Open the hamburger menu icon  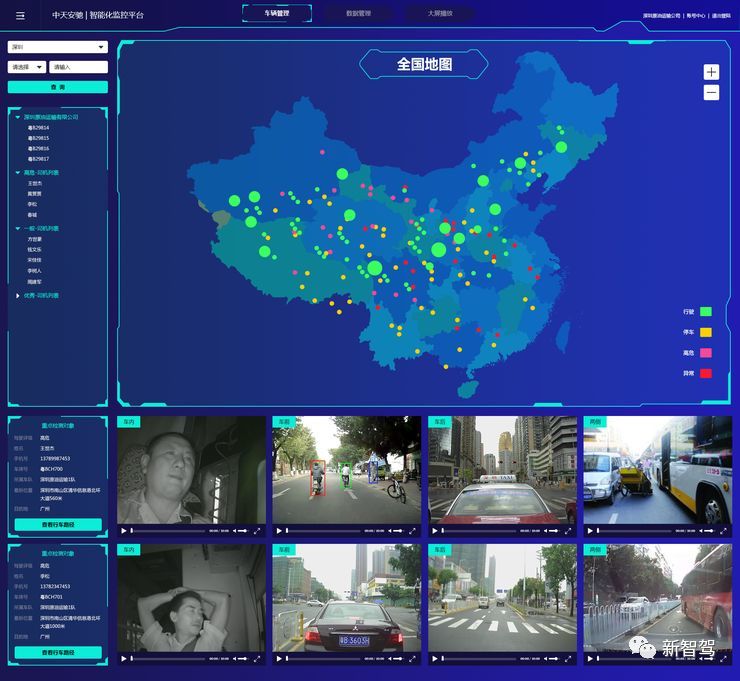point(20,16)
